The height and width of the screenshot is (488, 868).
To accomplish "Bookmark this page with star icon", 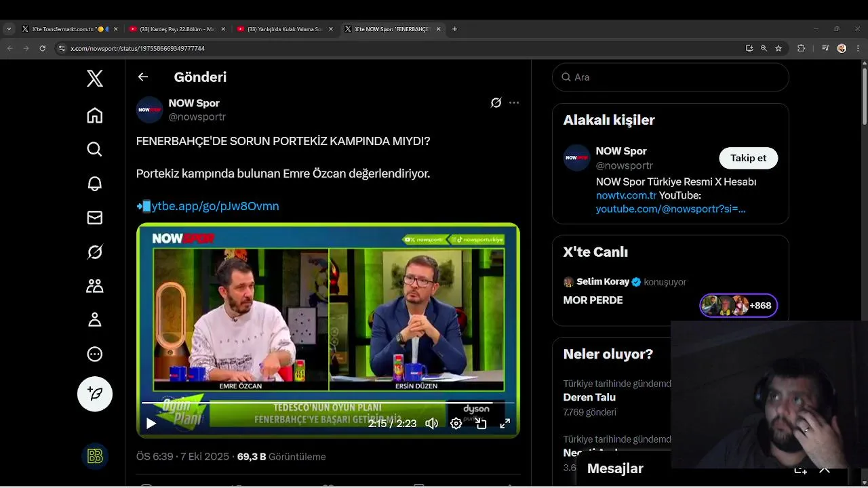I will [778, 48].
